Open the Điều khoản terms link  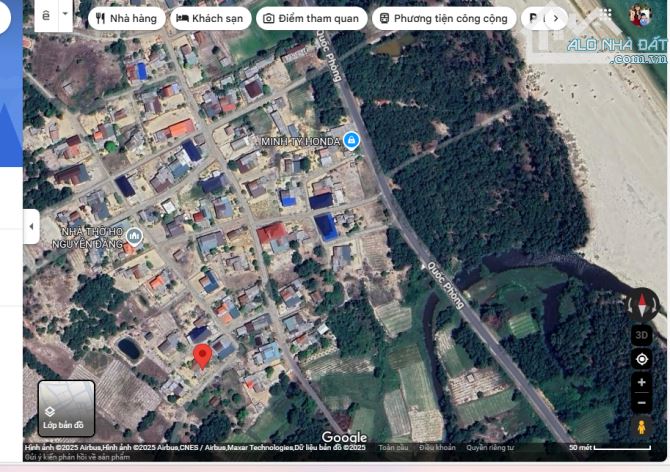tap(437, 447)
